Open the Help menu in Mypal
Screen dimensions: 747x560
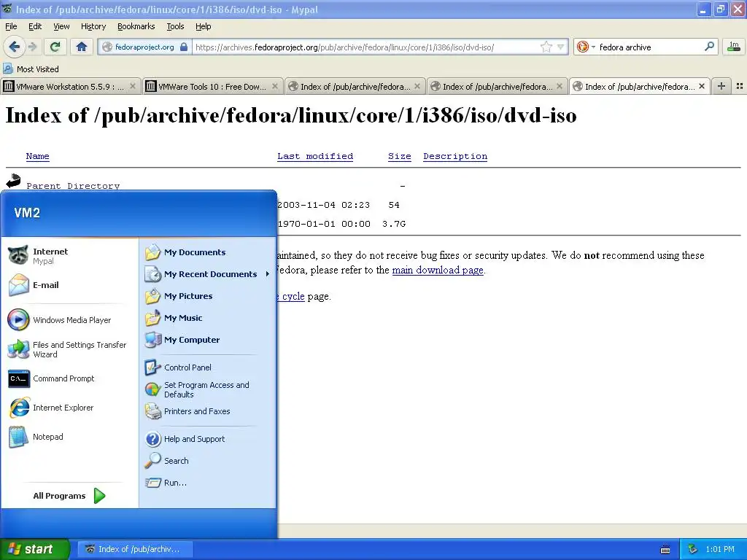[x=203, y=26]
